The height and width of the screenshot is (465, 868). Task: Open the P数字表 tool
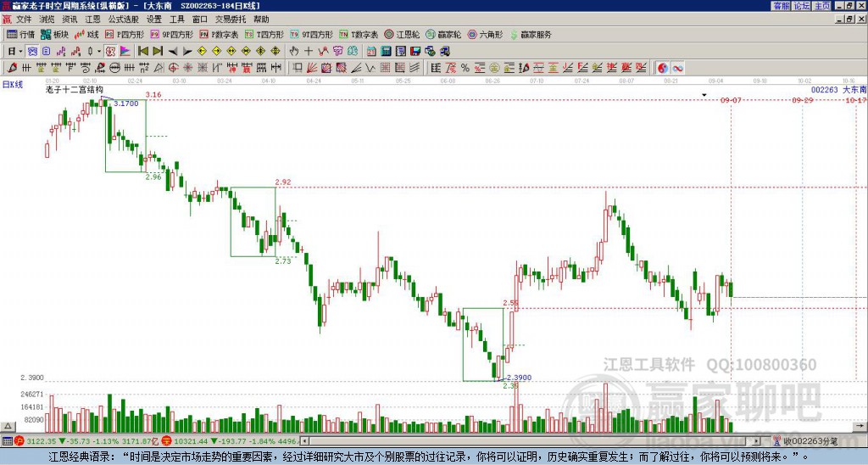pyautogui.click(x=219, y=34)
